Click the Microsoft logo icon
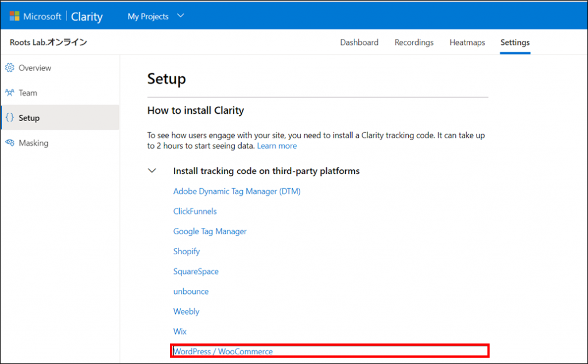Image resolution: width=588 pixels, height=364 pixels. (14, 16)
